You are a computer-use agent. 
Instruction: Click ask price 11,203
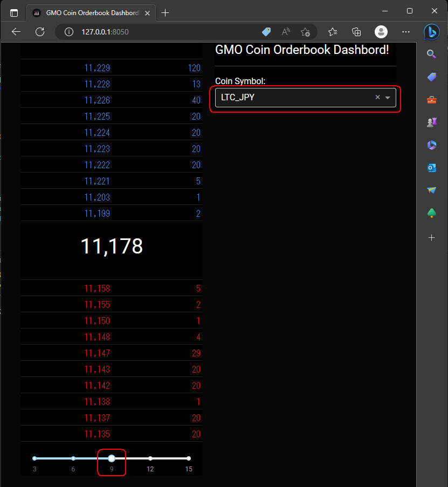pos(97,197)
